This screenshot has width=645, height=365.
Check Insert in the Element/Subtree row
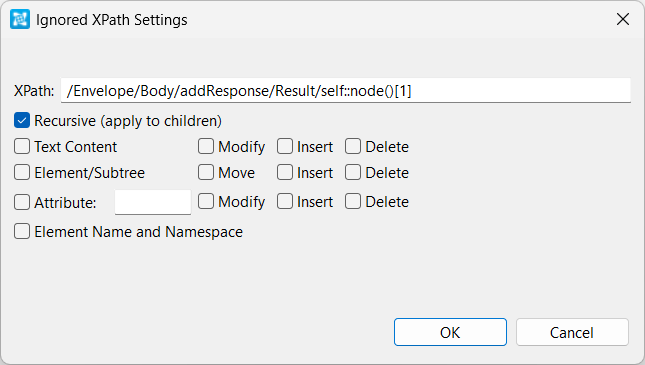click(285, 172)
